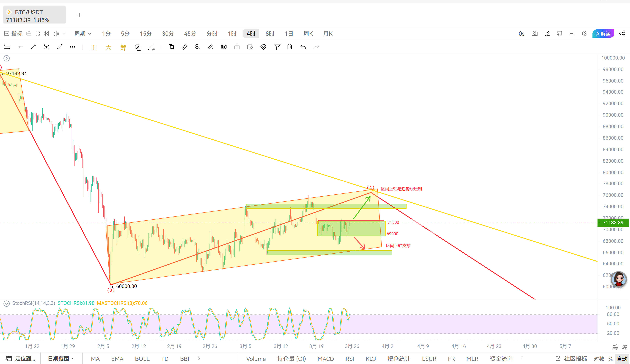Collapse the StochRSI indicator panel

point(6,303)
